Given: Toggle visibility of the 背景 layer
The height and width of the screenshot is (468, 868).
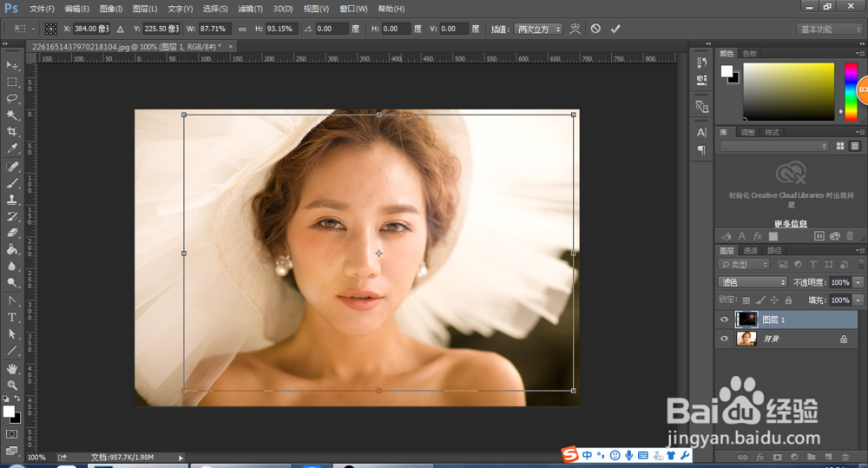Looking at the screenshot, I should pyautogui.click(x=724, y=339).
